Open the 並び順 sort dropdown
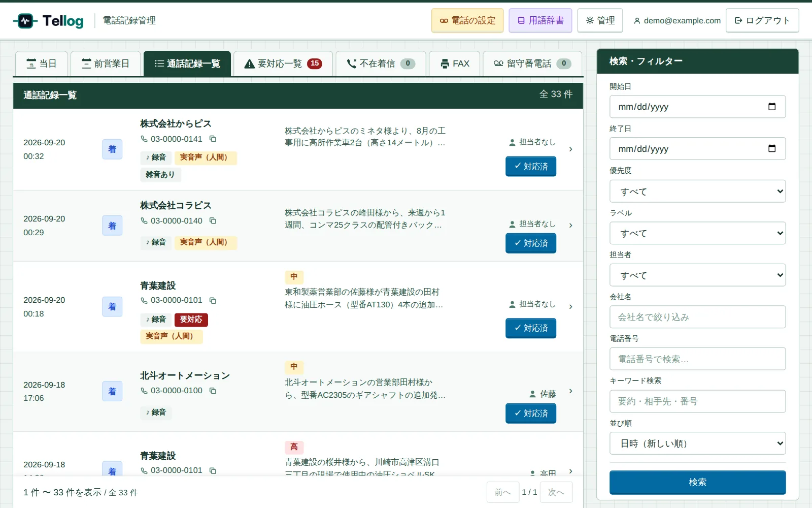The width and height of the screenshot is (812, 508). pyautogui.click(x=697, y=443)
